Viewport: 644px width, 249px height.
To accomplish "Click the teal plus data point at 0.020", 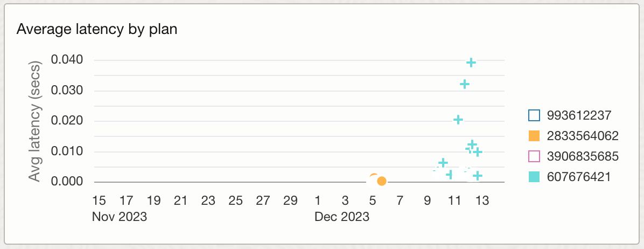I will point(458,120).
